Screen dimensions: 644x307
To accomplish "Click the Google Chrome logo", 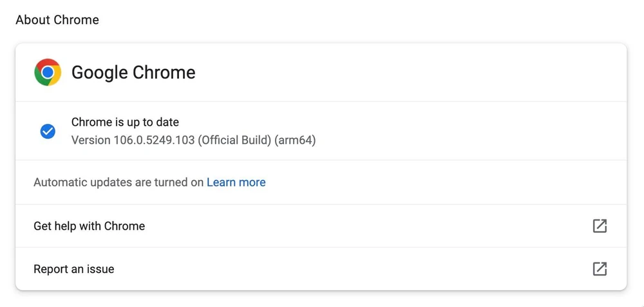I will tap(48, 72).
